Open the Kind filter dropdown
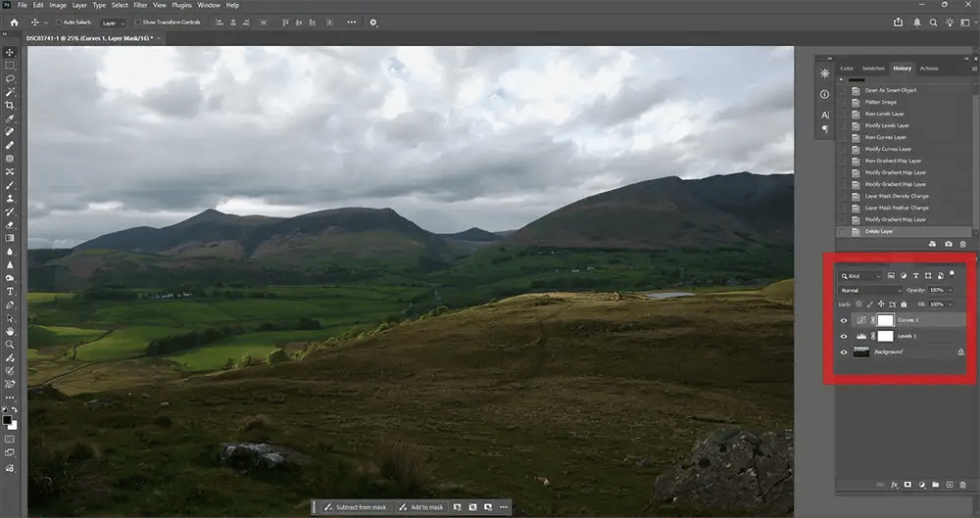Viewport: 980px width, 518px height. (x=860, y=275)
